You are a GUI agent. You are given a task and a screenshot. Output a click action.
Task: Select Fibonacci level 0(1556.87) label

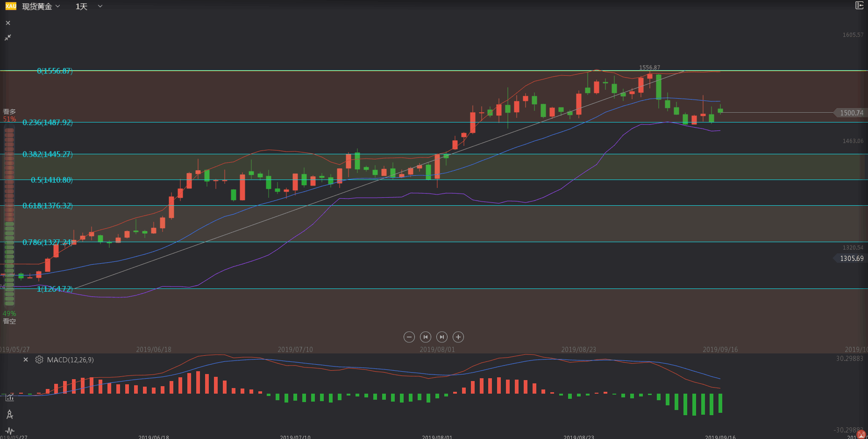point(55,71)
